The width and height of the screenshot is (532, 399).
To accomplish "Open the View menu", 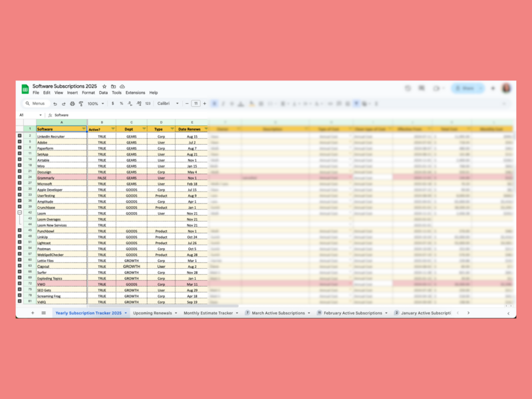I will pyautogui.click(x=59, y=92).
